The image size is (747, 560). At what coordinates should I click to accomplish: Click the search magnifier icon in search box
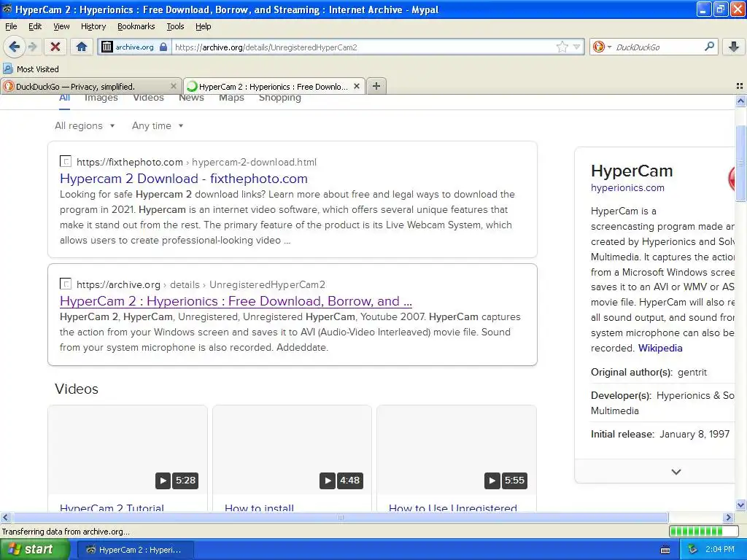pyautogui.click(x=709, y=47)
